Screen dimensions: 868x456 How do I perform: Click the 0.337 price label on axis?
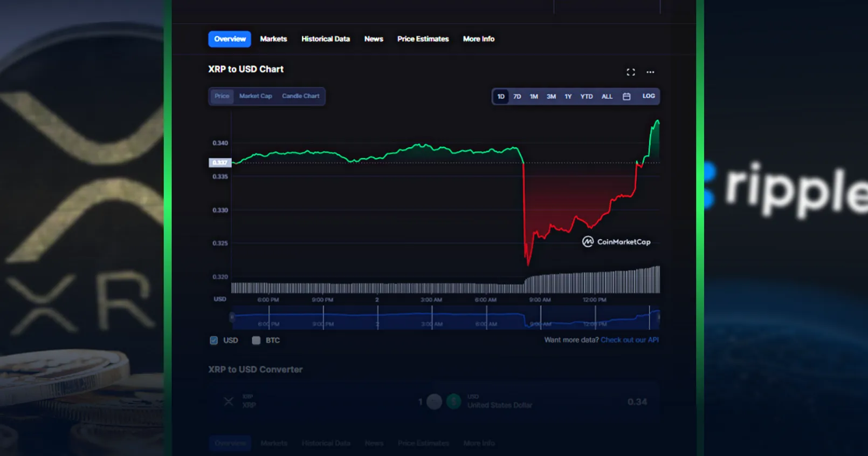(x=220, y=162)
